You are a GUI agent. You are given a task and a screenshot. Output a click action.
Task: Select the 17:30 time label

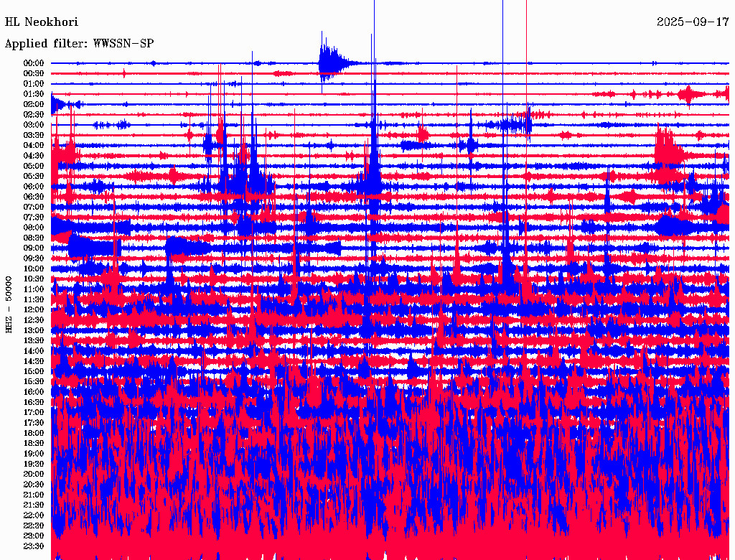[34, 423]
